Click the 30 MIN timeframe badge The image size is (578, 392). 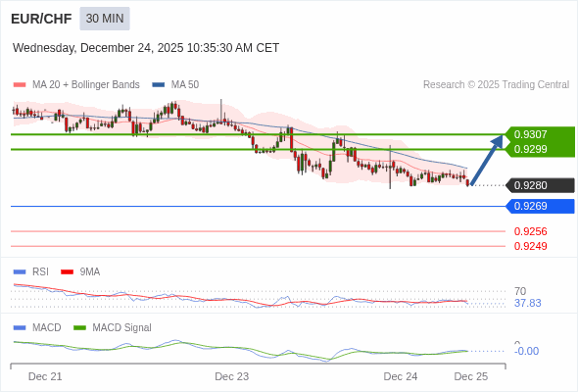105,19
